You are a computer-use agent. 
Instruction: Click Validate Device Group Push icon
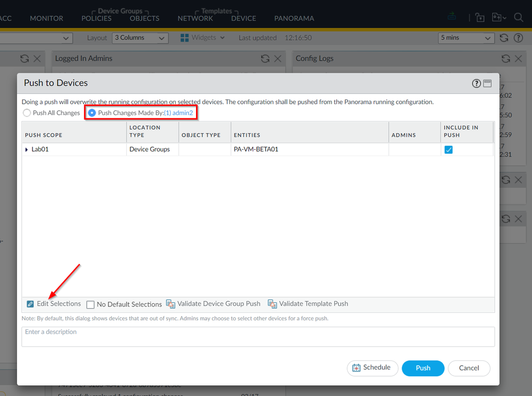coord(170,304)
